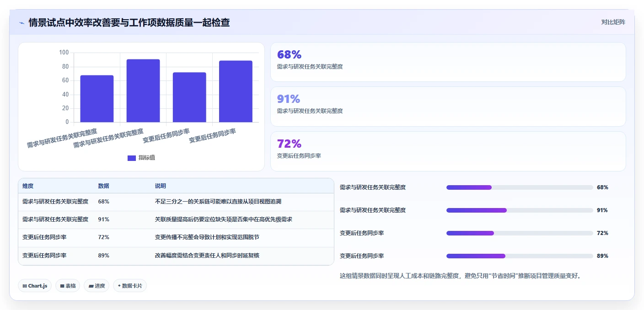The height and width of the screenshot is (310, 644).
Task: Select the 数据卡片 chip
Action: point(130,286)
